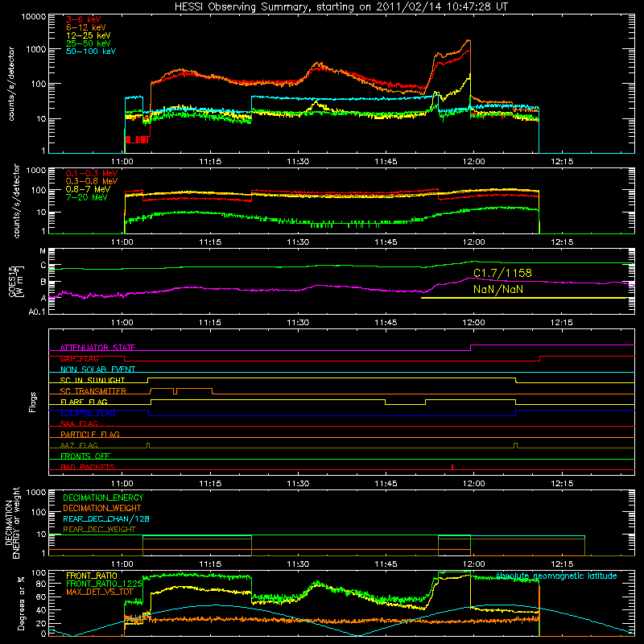Screen dimensions: 644x644
Task: Click 11:30 tick under top plot
Action: click(298, 162)
